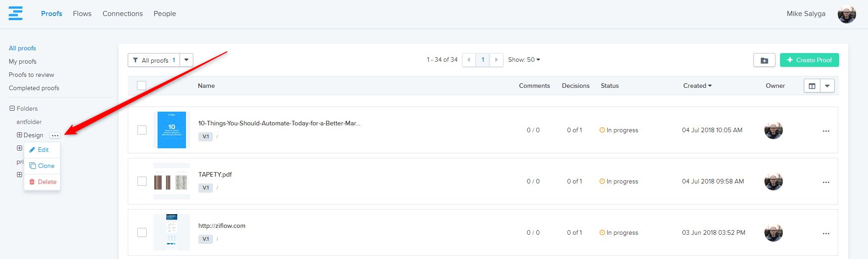Check the select-all checkbox in header
Viewport: 868px width, 259px height.
[x=142, y=86]
